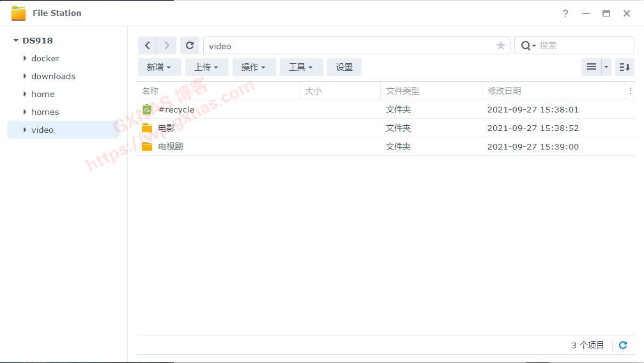
Task: Open view mode dropdown arrow
Action: [x=606, y=67]
